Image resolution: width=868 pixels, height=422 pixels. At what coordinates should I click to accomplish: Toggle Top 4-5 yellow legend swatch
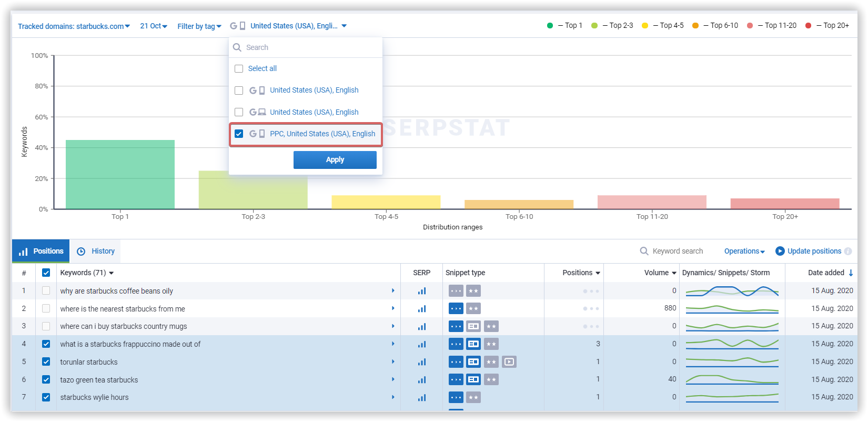pos(645,25)
